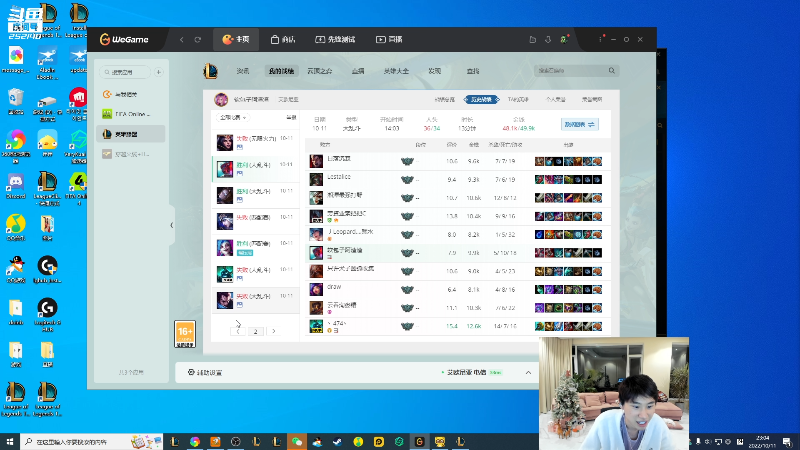Go to the next match page
800x450 pixels.
point(274,331)
